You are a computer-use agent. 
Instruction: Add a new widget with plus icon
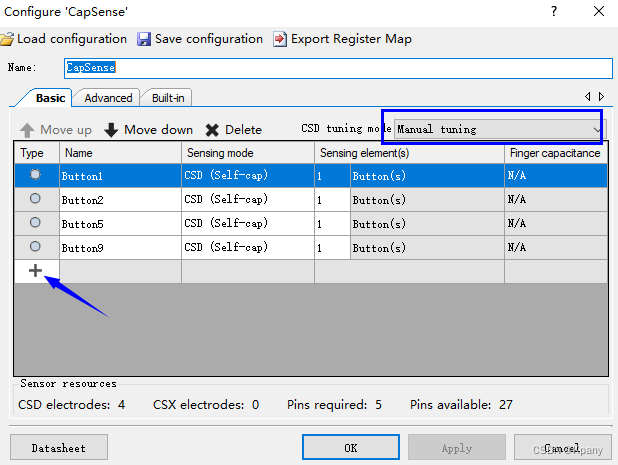[35, 271]
